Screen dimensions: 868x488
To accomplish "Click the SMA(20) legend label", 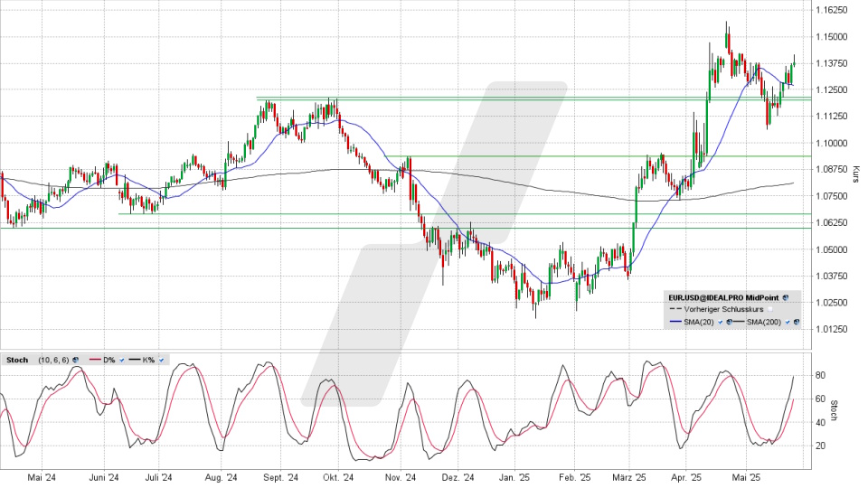I will pos(699,322).
